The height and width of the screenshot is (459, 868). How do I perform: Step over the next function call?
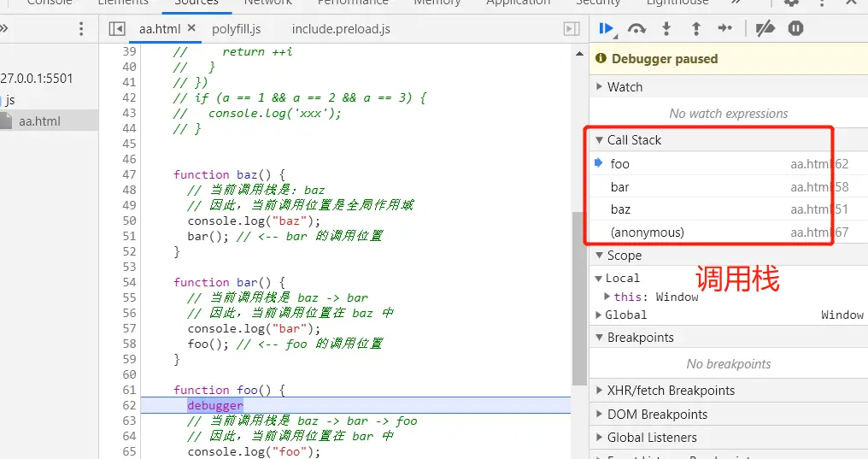636,28
